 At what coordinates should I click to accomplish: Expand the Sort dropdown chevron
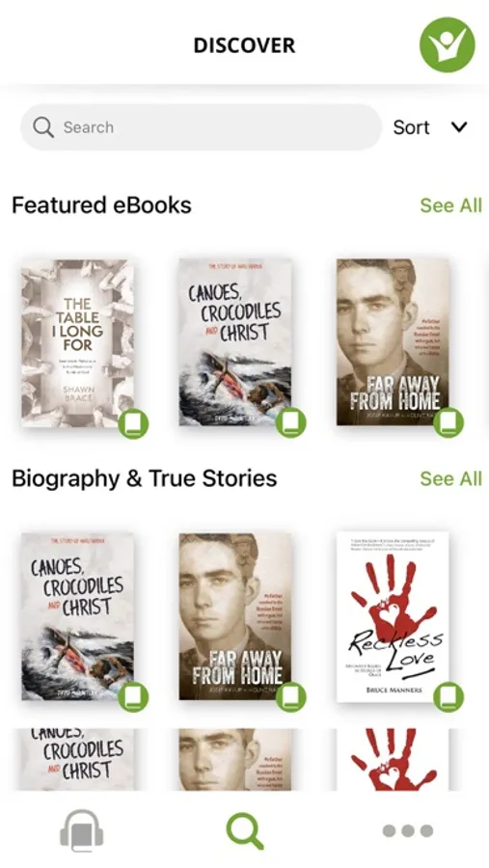click(x=459, y=127)
